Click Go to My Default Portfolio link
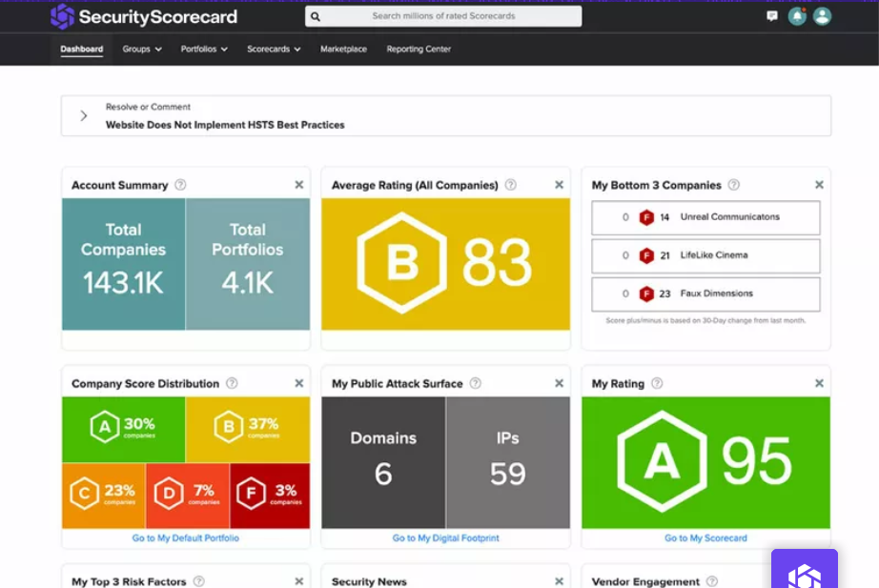 186,538
